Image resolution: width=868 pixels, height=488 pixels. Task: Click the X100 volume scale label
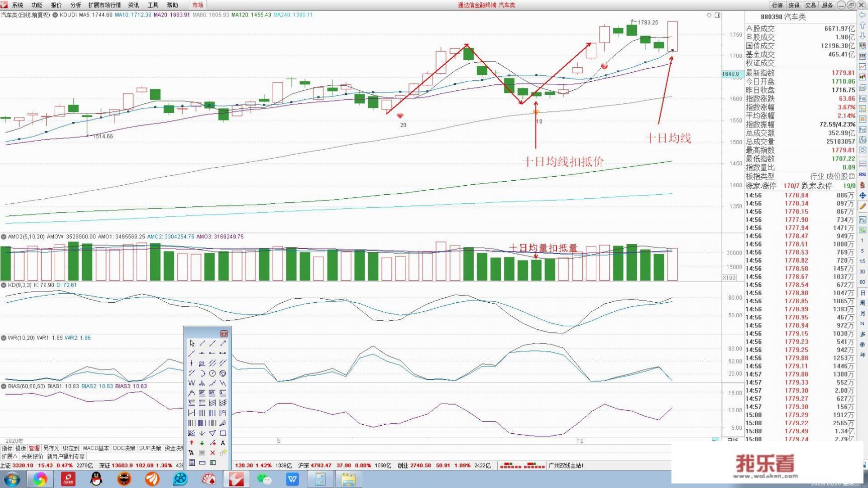(x=729, y=278)
